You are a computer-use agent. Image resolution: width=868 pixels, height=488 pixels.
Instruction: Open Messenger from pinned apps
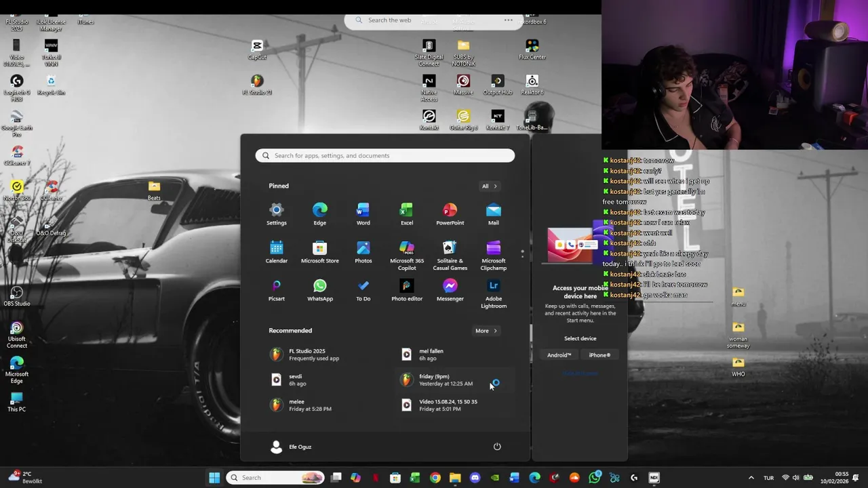(x=450, y=290)
